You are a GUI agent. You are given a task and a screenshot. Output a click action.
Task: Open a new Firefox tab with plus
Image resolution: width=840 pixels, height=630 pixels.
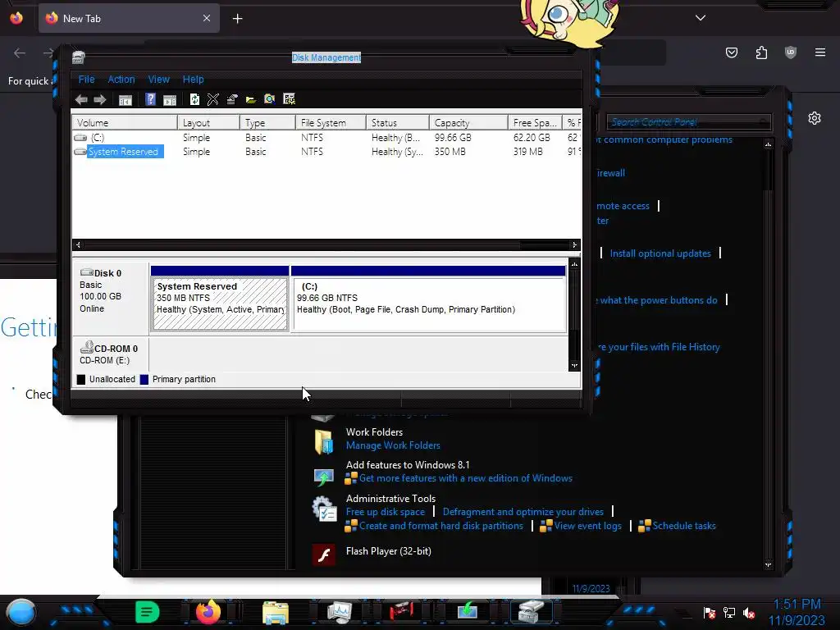point(237,19)
